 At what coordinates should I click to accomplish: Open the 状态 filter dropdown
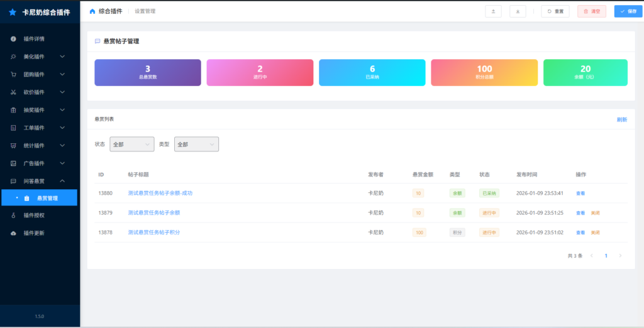pyautogui.click(x=131, y=145)
